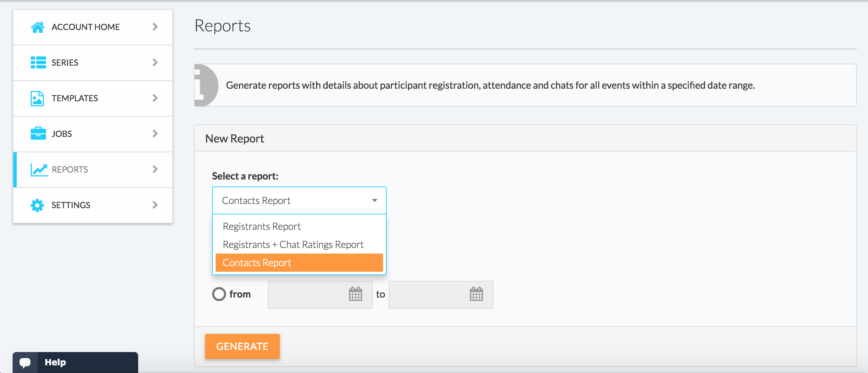Click the Account Home house icon

point(38,27)
